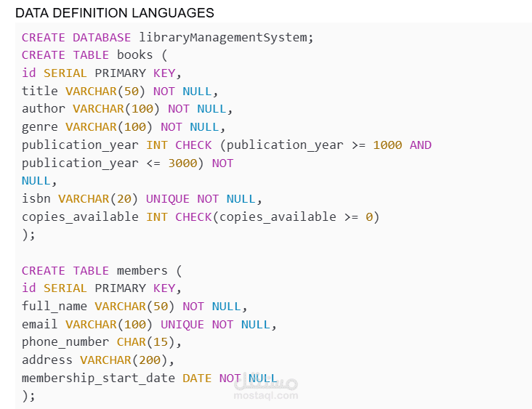
Task: Click the AND keyword in the check constraint
Action: pyautogui.click(x=420, y=145)
